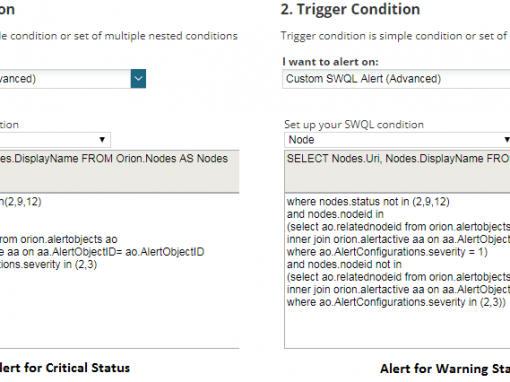Click the 'and nodes.nodeid not in' line
510x382 pixels.
[x=344, y=265]
